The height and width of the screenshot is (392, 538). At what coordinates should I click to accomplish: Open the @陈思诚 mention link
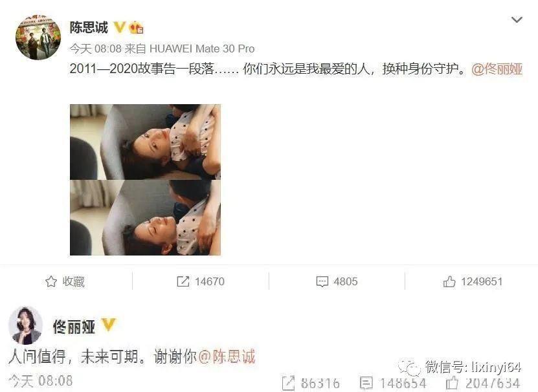227,356
